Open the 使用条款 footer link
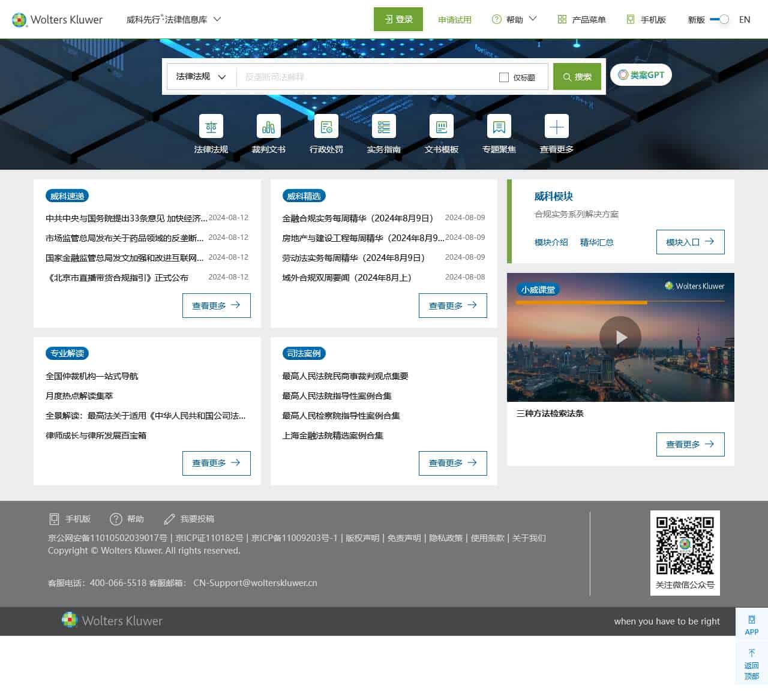Image resolution: width=768 pixels, height=700 pixels. pos(488,538)
